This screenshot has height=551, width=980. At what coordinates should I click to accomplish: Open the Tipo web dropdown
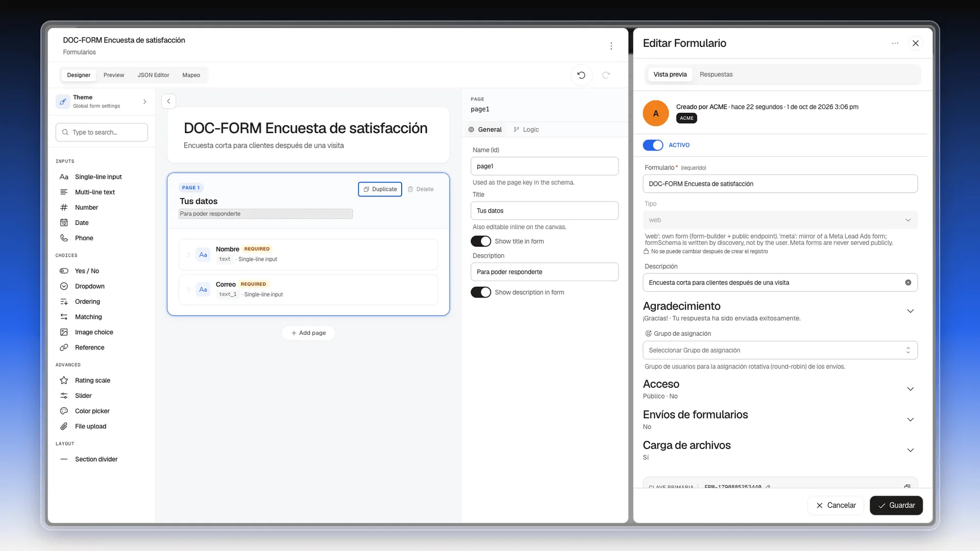(780, 220)
